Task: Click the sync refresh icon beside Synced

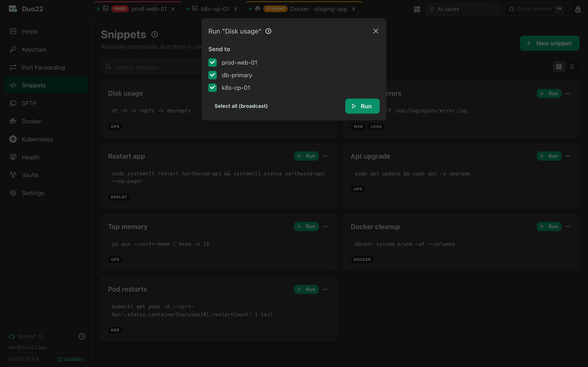Action: click(x=40, y=336)
